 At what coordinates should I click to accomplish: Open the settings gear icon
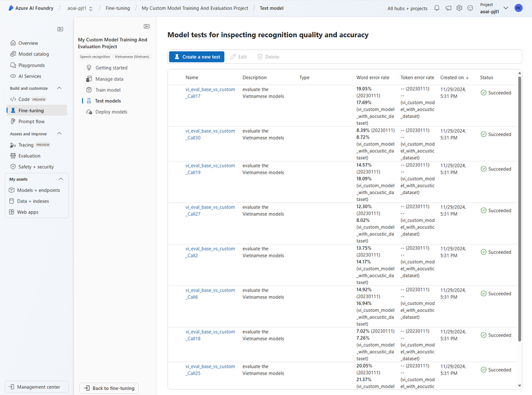click(459, 8)
